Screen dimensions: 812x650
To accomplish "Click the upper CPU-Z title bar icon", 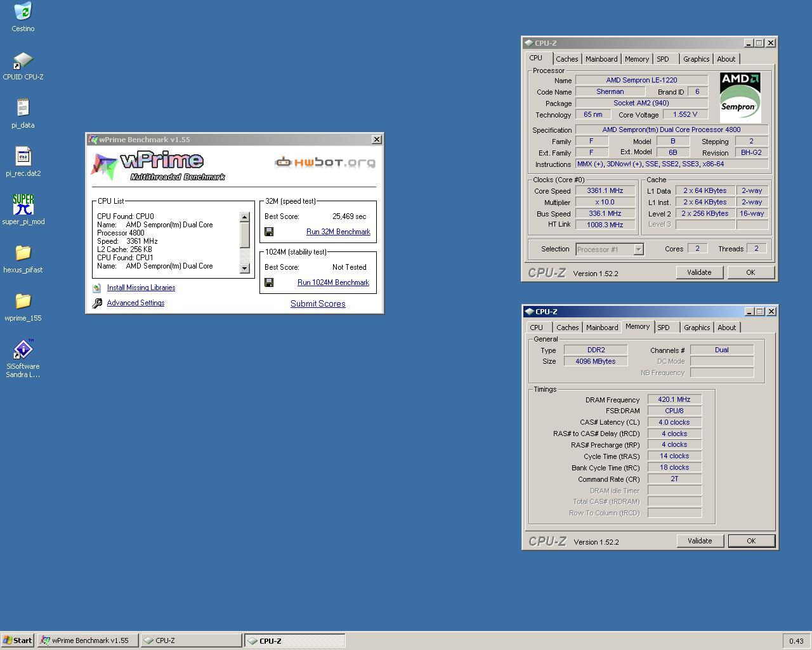I will pos(528,43).
